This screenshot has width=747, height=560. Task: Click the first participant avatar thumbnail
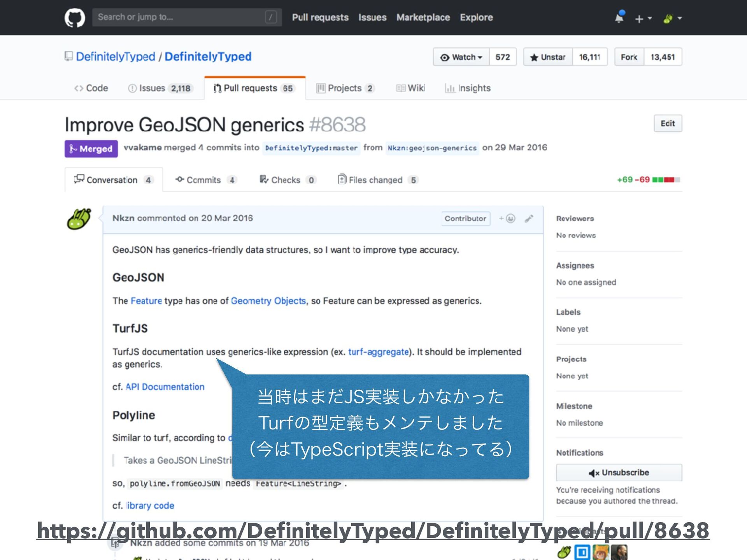[564, 552]
